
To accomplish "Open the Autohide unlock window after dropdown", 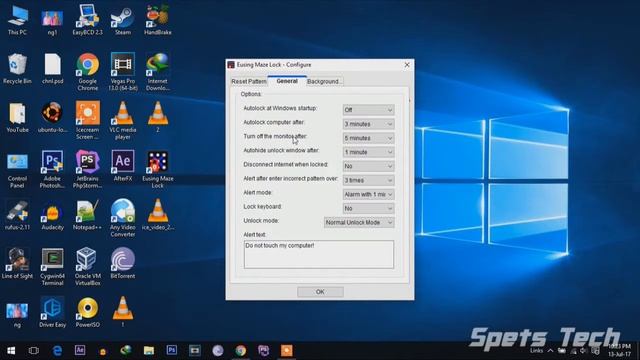I will click(368, 152).
